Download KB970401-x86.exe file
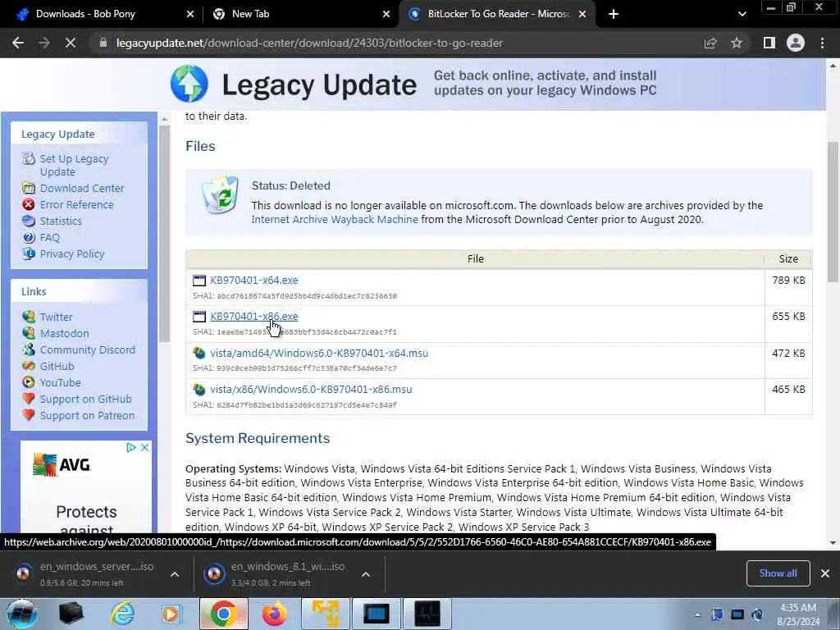 coord(254,317)
